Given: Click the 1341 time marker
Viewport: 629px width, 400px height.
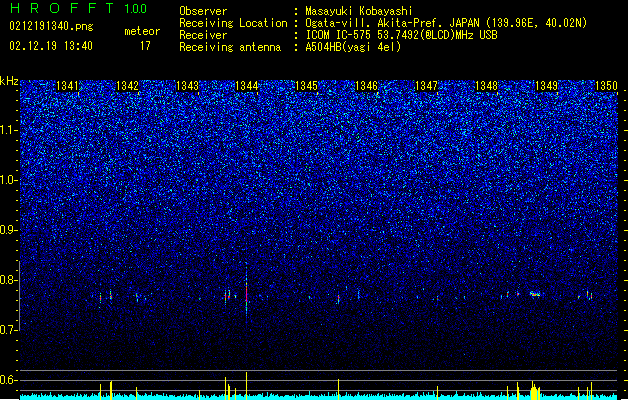Looking at the screenshot, I should [67, 86].
